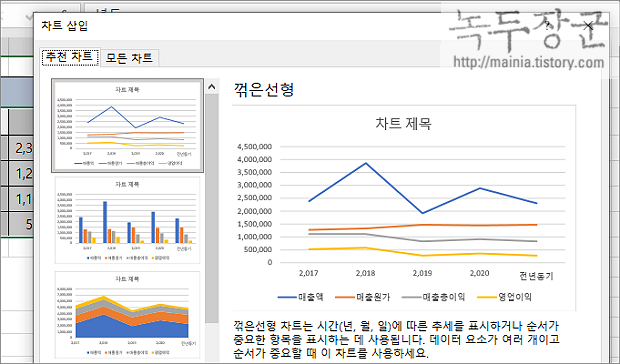The image size is (620, 364).
Task: Click the 꺾은선형 chart description text
Action: 397,339
